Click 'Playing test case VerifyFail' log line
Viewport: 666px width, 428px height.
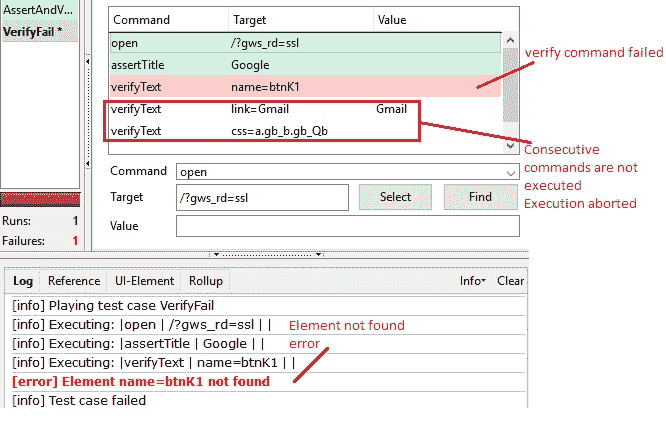[x=113, y=306]
